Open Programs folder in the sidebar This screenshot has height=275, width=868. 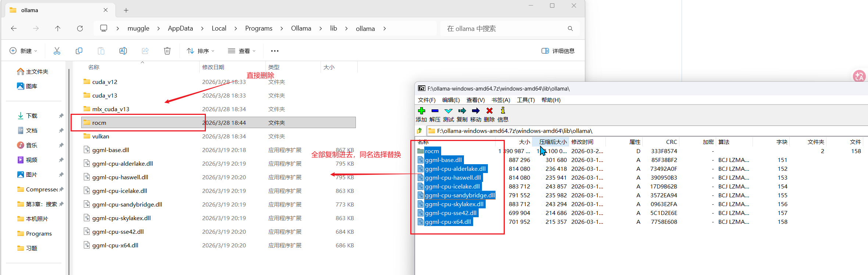35,233
